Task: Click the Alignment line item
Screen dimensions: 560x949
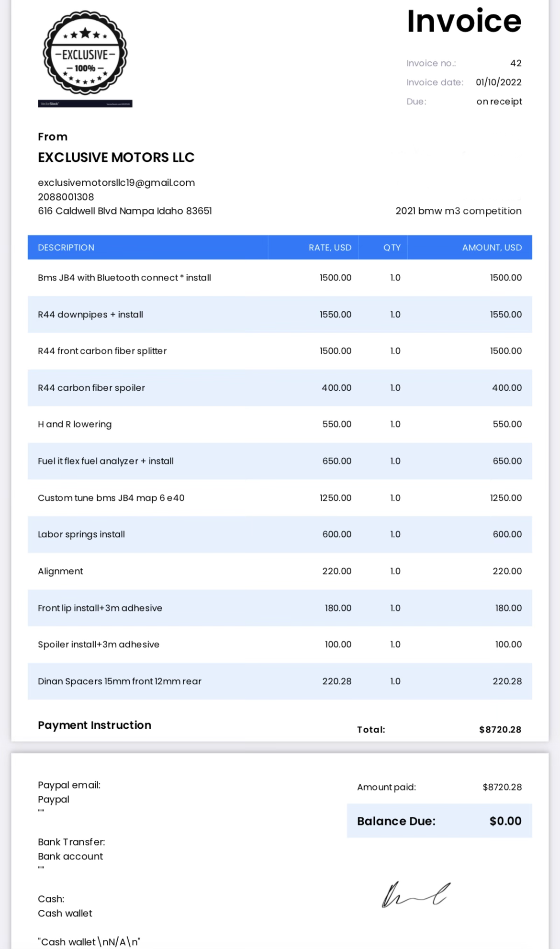Action: tap(60, 571)
